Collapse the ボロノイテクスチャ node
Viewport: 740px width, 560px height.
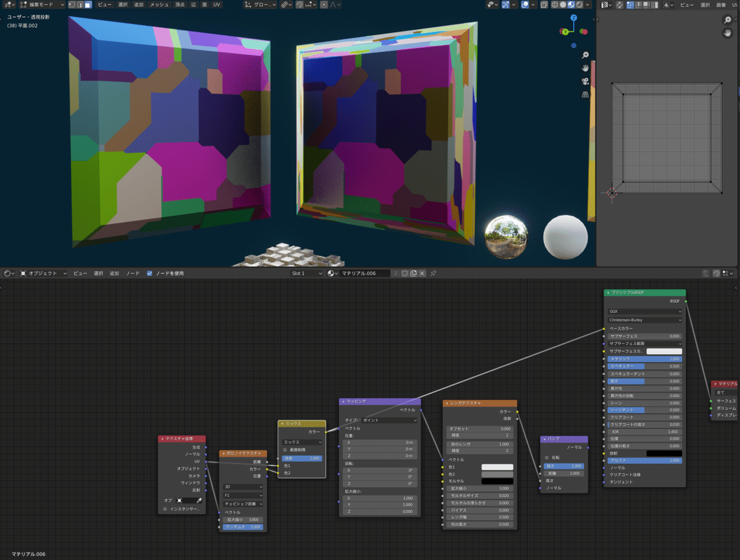(223, 453)
